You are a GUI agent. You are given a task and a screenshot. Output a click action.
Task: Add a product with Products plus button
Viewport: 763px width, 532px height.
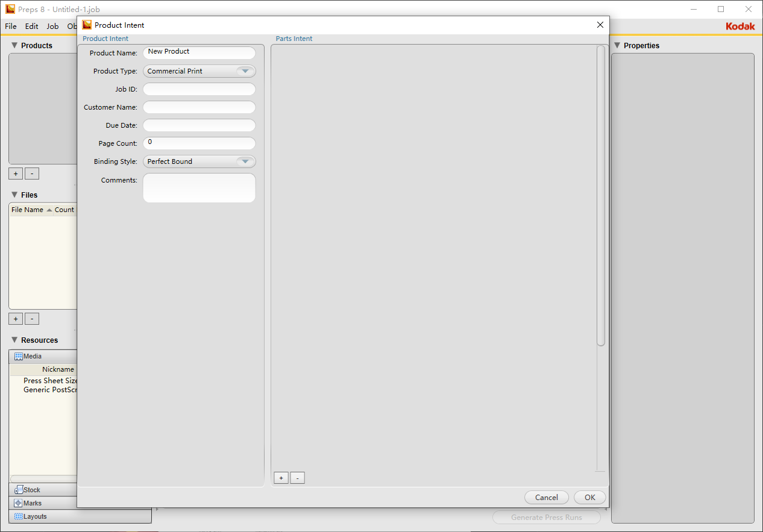[x=16, y=174]
